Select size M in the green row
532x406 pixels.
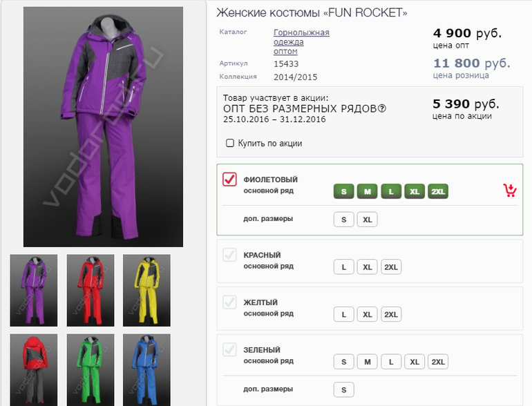pos(367,362)
